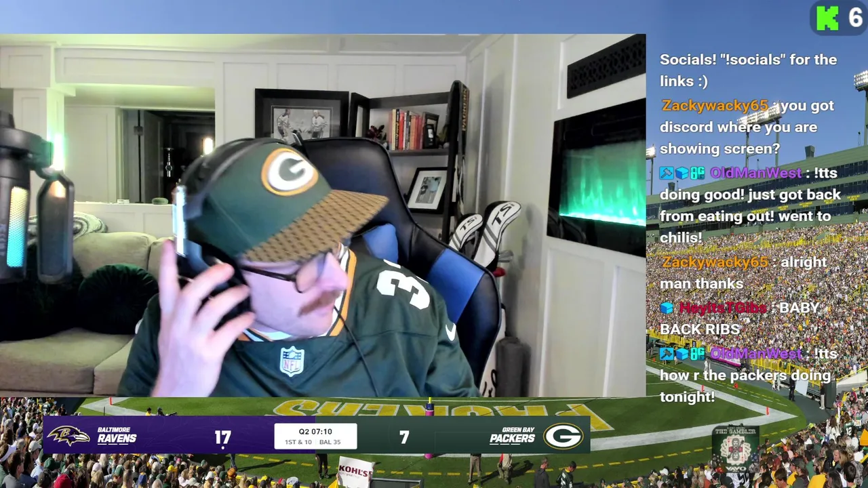Click the viewer count number 6
The image size is (868, 488).
coord(854,18)
